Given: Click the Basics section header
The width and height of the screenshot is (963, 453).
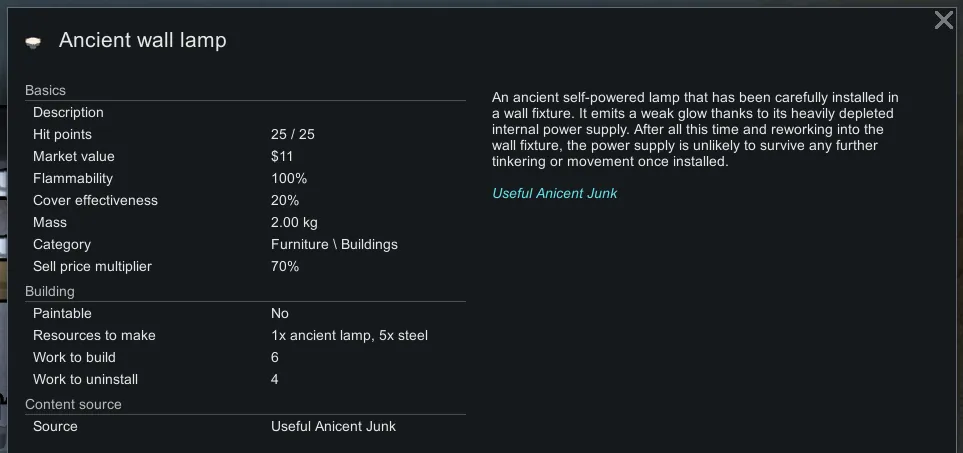Looking at the screenshot, I should [45, 90].
